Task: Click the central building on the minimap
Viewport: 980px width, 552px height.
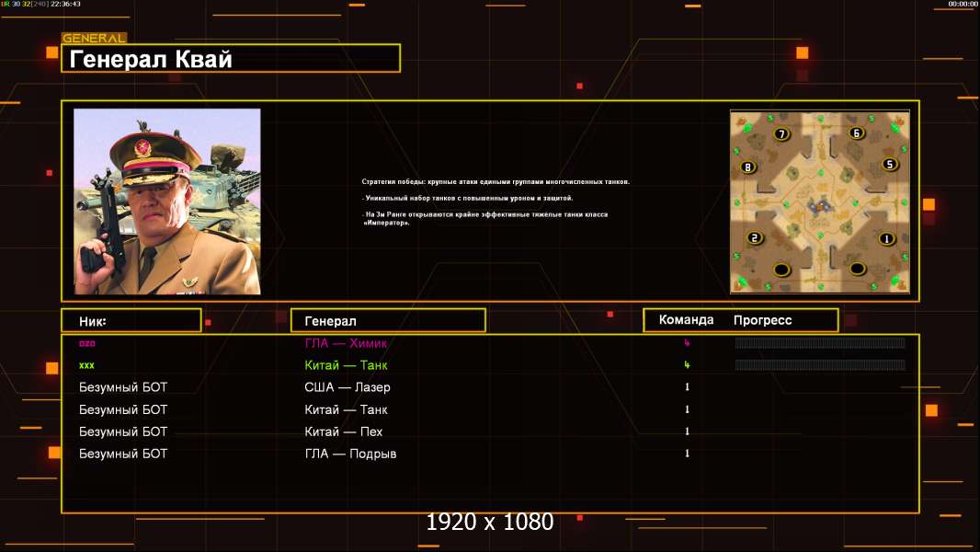Action: [818, 206]
